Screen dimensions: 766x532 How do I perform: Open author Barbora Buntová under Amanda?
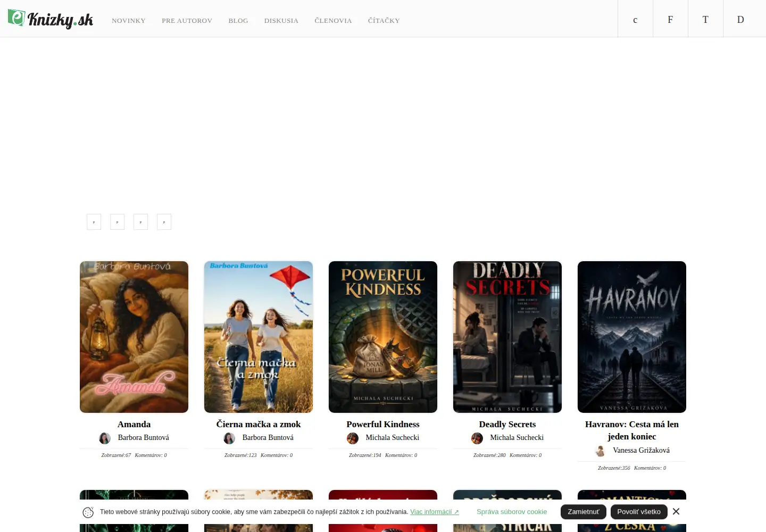(144, 437)
